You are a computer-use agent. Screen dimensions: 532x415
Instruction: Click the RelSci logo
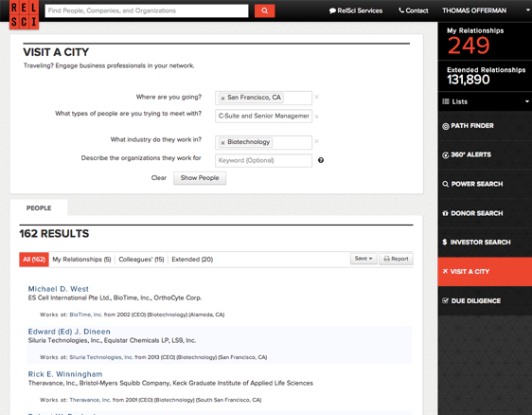pos(24,14)
